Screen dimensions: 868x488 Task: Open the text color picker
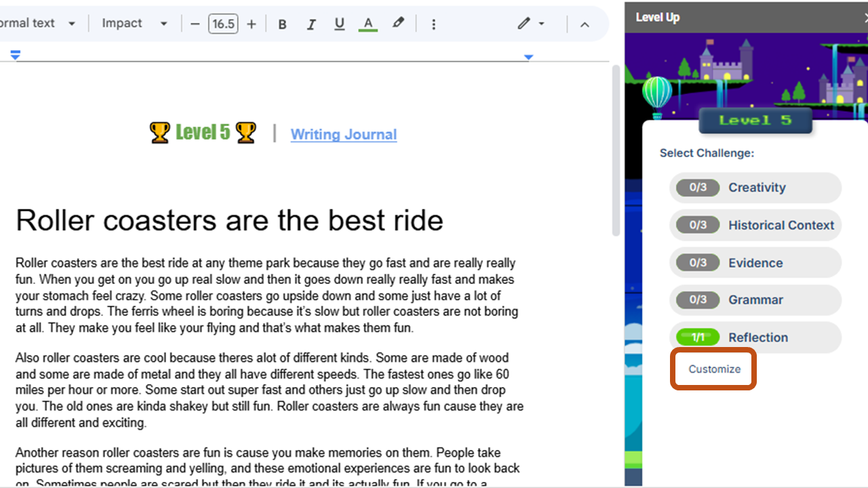(x=368, y=24)
